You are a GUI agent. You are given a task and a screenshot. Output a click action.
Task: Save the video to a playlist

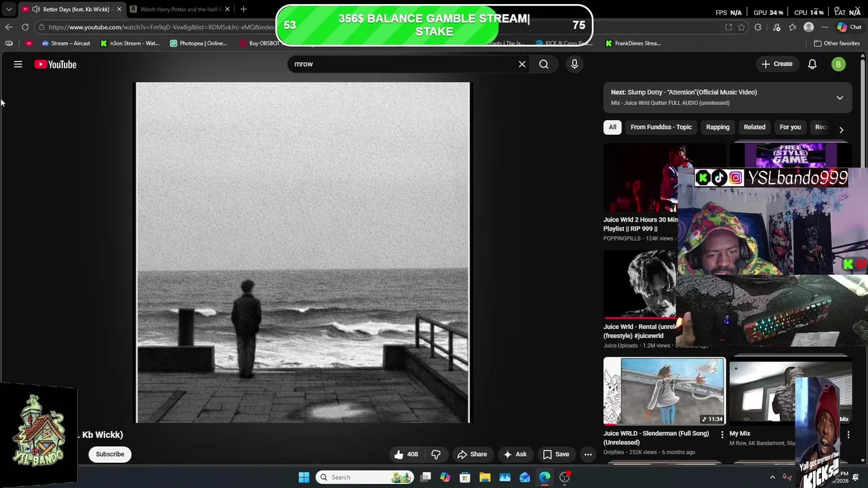[555, 454]
